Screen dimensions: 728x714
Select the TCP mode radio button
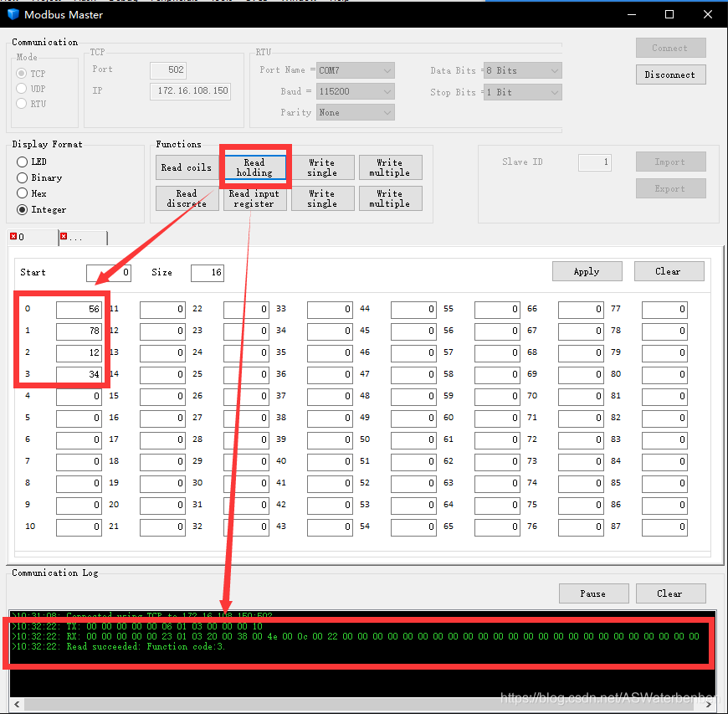coord(22,74)
